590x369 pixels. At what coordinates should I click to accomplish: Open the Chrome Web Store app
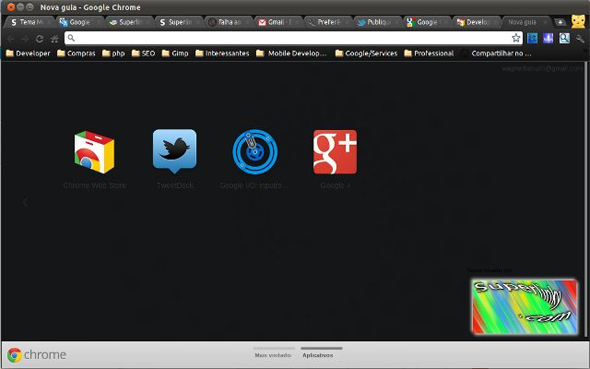(x=94, y=152)
